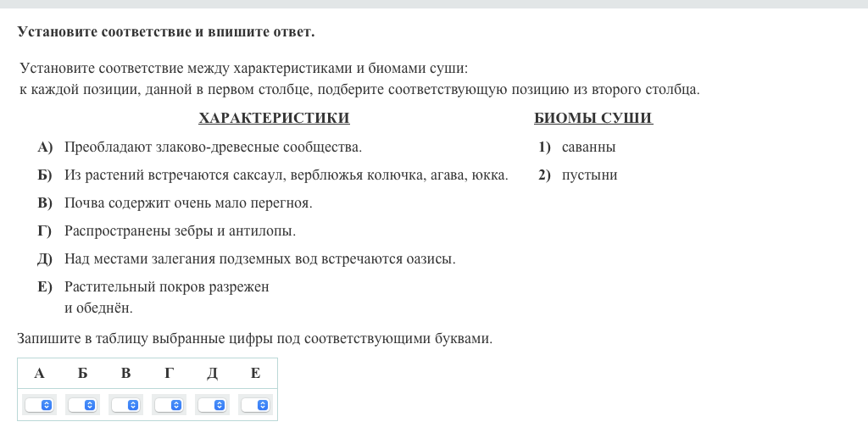Click the statement mentioning саксаул and агава
The width and height of the screenshot is (868, 444).
point(286,175)
